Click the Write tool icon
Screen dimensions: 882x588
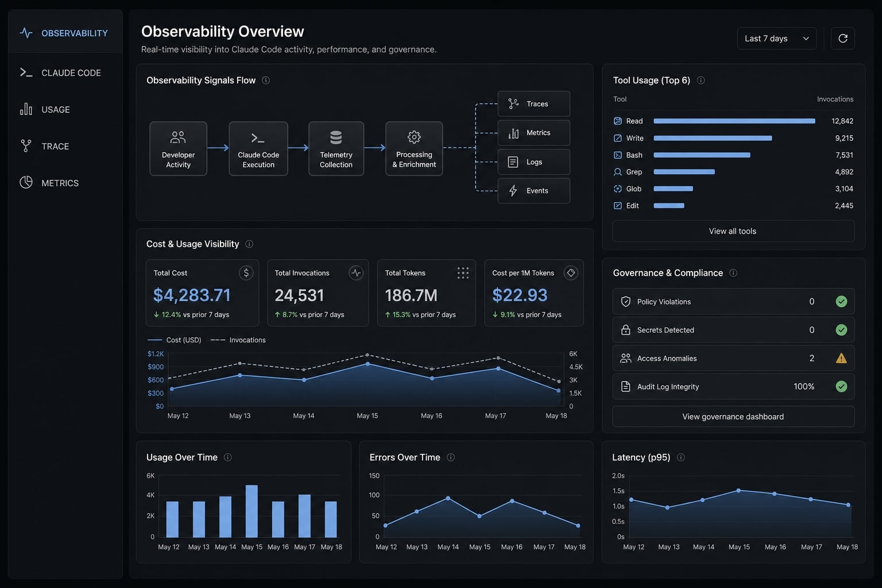click(618, 138)
